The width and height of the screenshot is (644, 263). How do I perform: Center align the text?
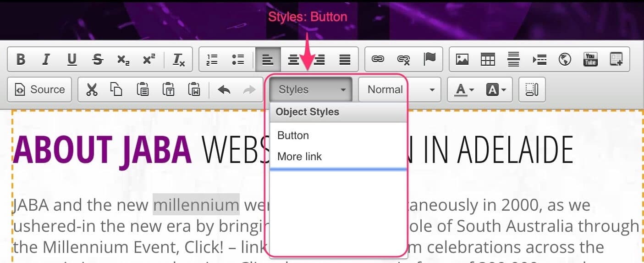coord(293,59)
